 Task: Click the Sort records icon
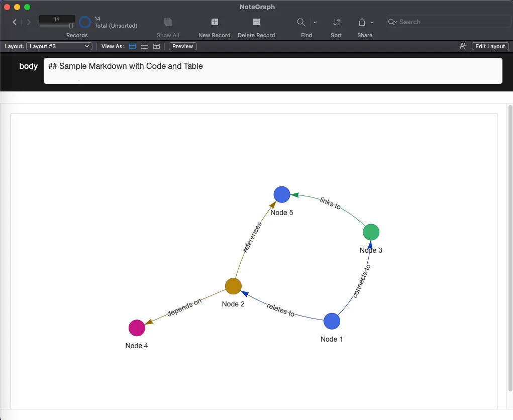tap(337, 22)
